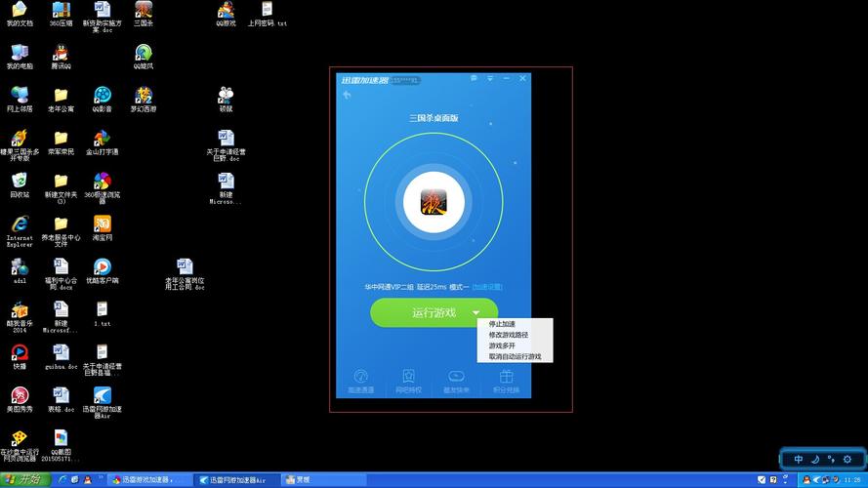Open 我的文档 desktop icon

coord(20,14)
